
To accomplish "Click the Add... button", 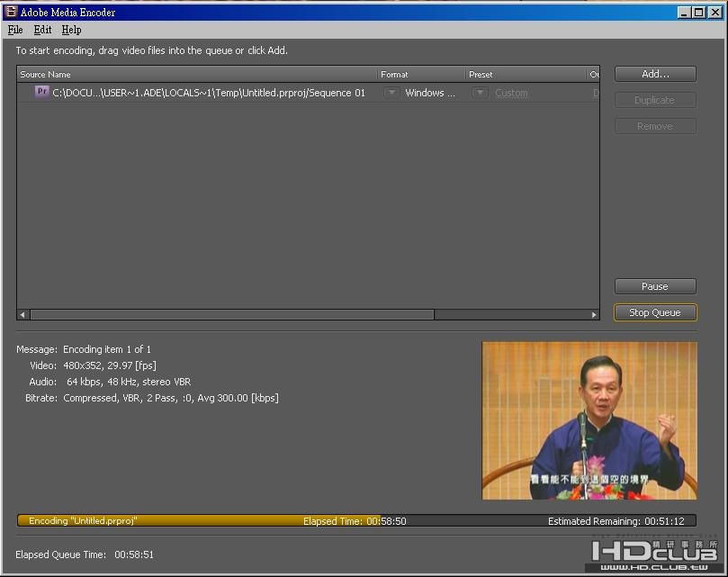I will [655, 74].
